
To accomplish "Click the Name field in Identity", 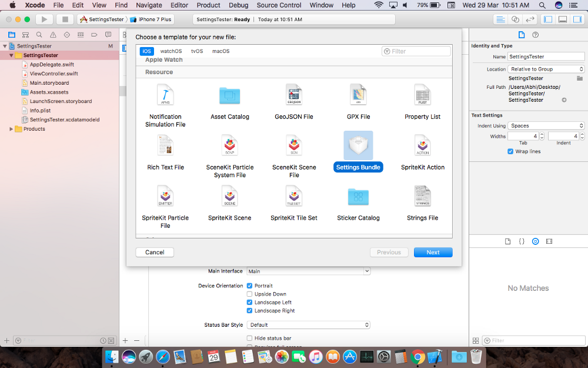I will (546, 57).
